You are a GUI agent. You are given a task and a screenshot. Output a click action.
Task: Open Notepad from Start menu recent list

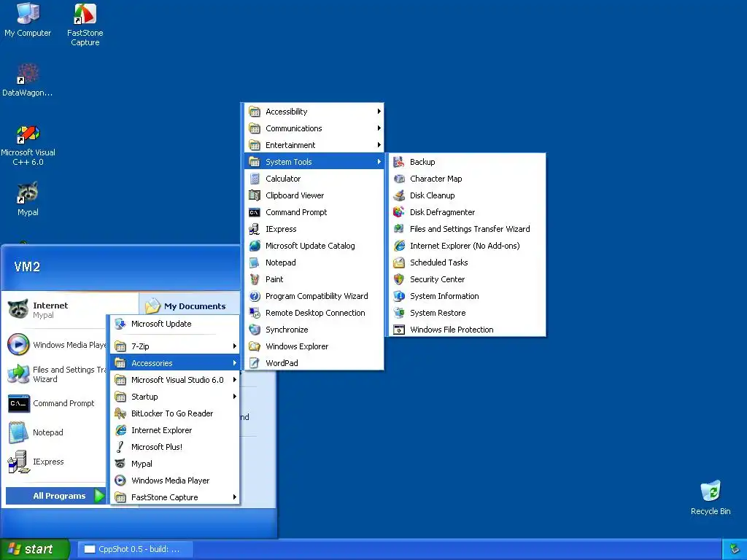(x=55, y=432)
